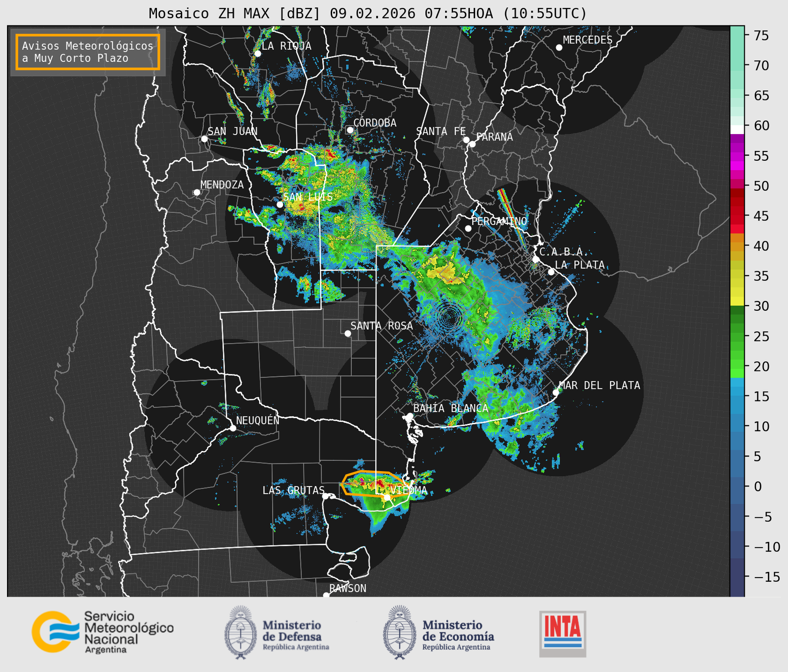Click the Mosaico ZH MAX title text
This screenshot has width=788, height=672.
[367, 13]
